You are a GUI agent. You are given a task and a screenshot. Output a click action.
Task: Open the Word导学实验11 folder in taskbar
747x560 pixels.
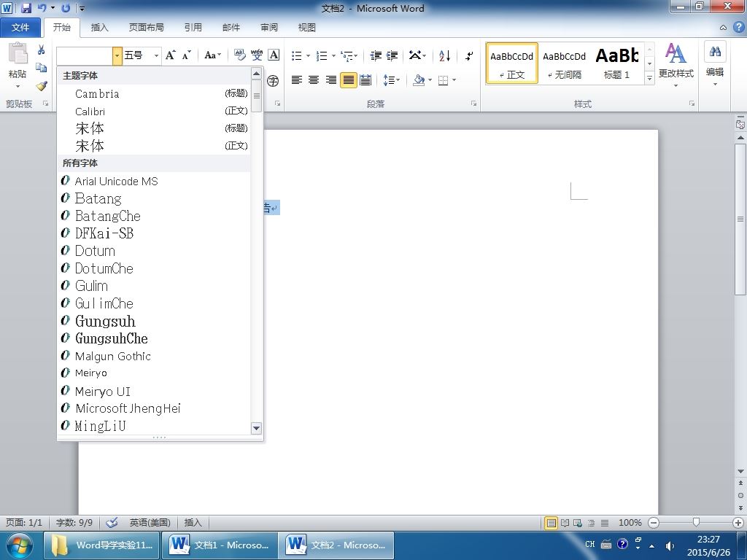point(102,545)
